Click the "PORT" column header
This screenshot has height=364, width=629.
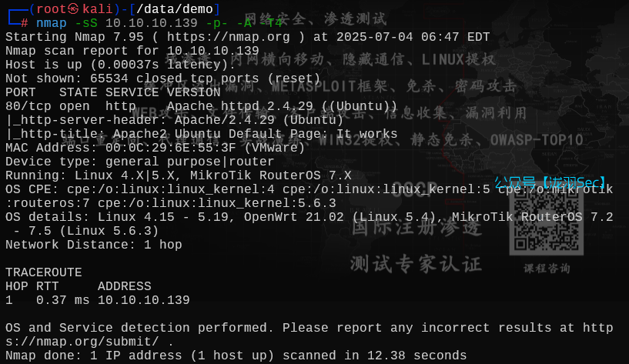pyautogui.click(x=21, y=92)
